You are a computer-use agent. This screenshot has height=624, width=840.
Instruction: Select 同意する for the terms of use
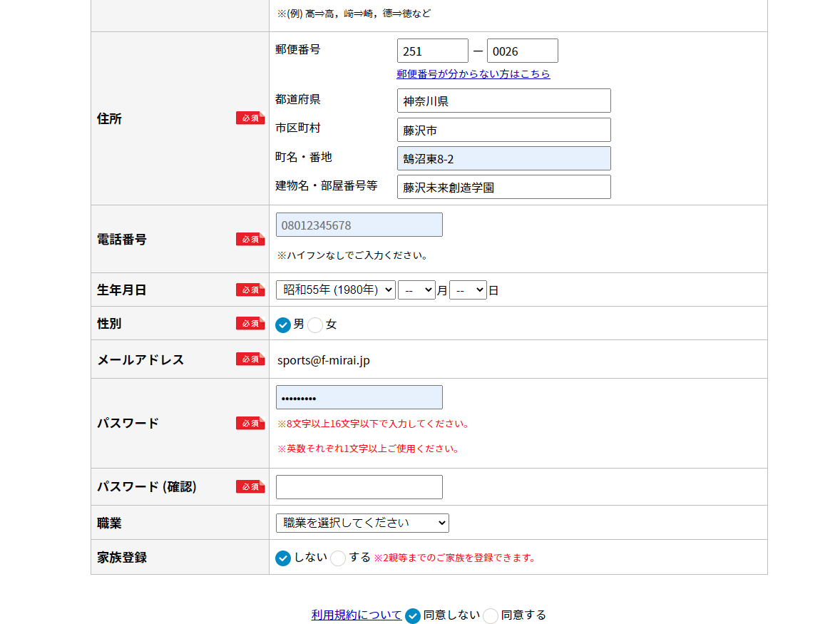[491, 615]
